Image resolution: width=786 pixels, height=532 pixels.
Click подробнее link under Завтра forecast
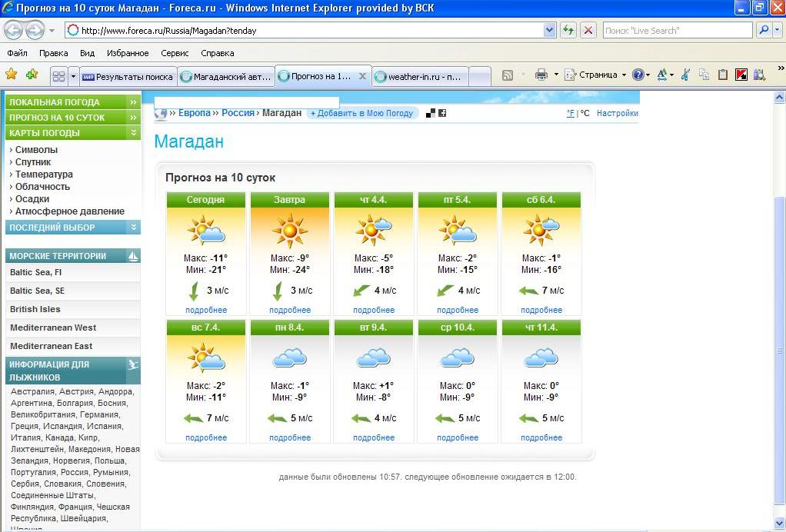click(x=290, y=310)
